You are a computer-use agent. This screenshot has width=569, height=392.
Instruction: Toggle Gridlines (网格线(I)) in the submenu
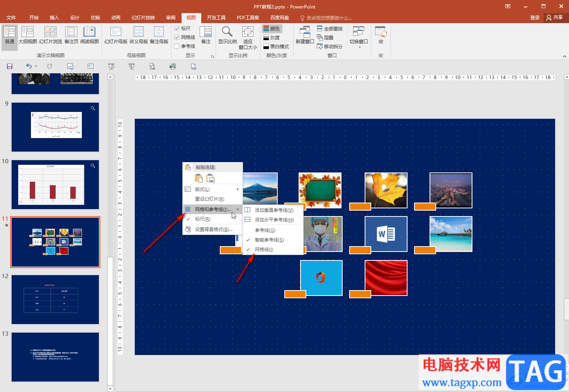tap(273, 250)
